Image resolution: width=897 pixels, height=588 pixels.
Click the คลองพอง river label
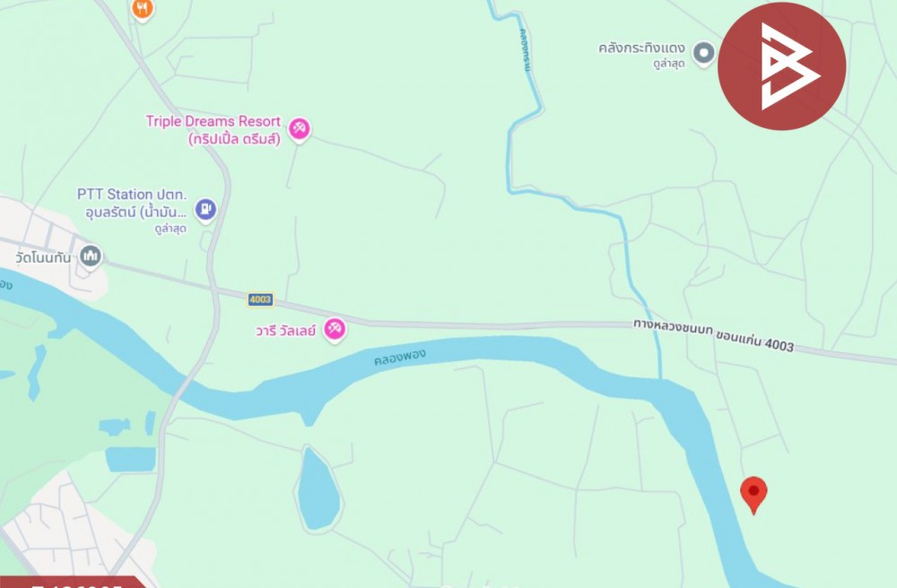(400, 357)
